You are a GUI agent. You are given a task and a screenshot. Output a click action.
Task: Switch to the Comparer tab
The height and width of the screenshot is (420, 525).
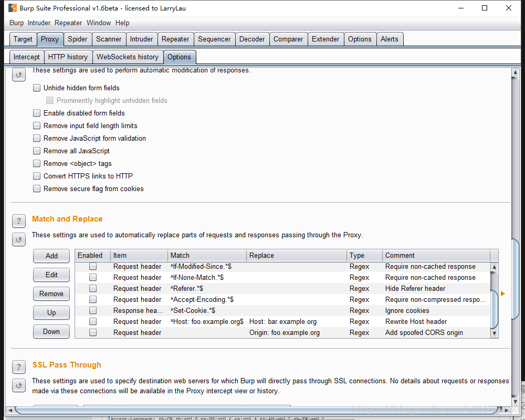point(288,39)
